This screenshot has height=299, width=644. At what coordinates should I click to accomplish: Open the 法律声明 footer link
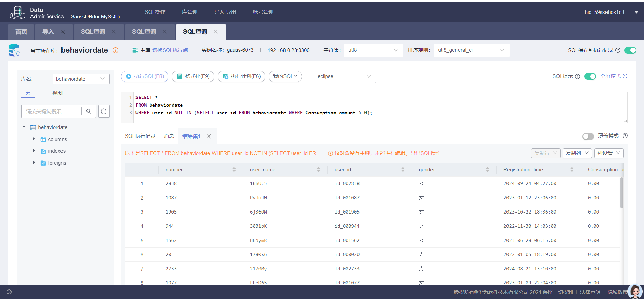pos(590,292)
